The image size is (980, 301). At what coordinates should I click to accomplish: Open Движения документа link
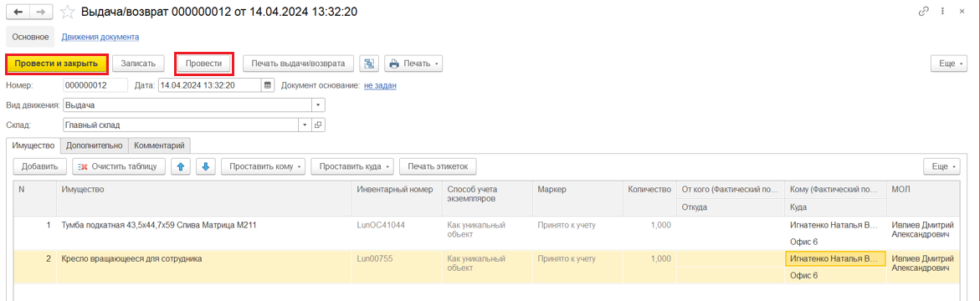click(100, 37)
